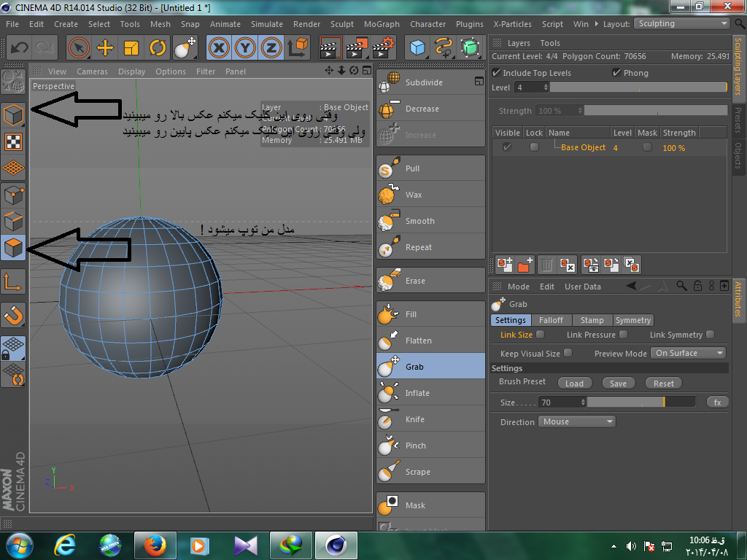Open Firefox from the taskbar
Viewport: 747px width, 560px height.
(x=155, y=545)
